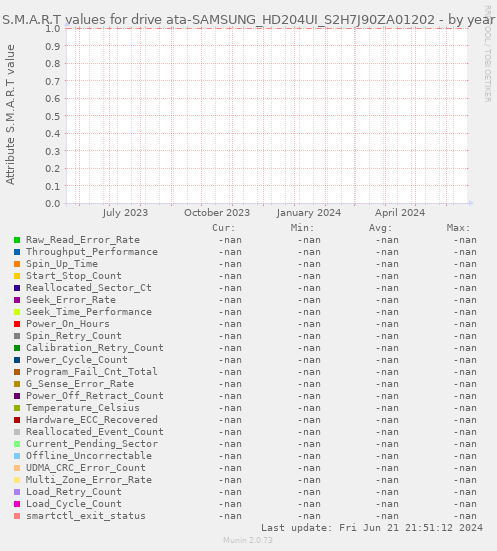This screenshot has width=497, height=551.
Task: Click the pink smartctl_exit_status legend swatch
Action: pos(17,516)
